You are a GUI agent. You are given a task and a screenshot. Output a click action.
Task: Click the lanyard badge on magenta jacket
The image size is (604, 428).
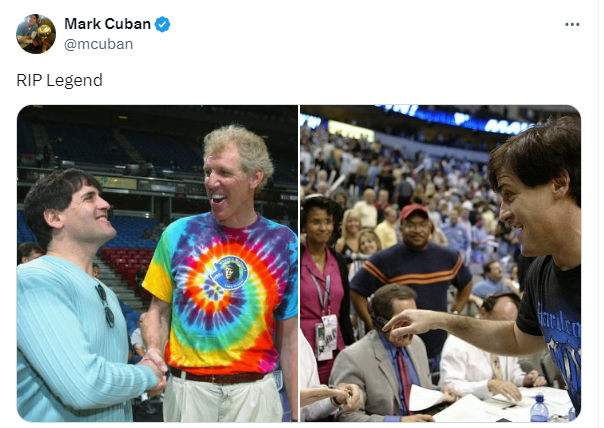(326, 337)
